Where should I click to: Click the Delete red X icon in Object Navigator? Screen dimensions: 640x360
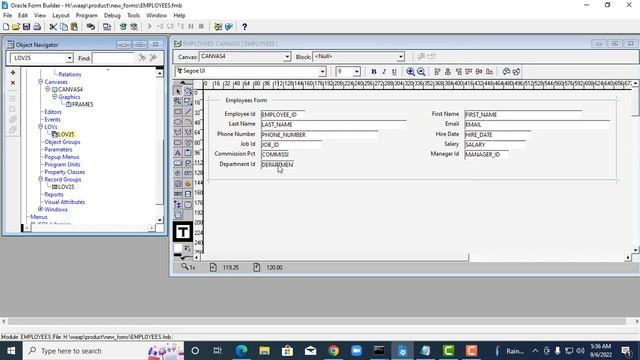[13, 83]
